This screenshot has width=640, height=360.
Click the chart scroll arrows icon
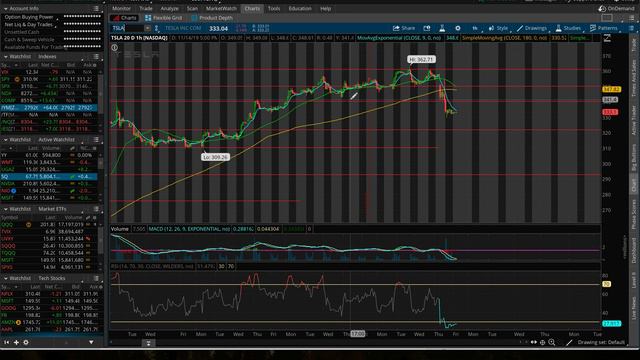533,342
